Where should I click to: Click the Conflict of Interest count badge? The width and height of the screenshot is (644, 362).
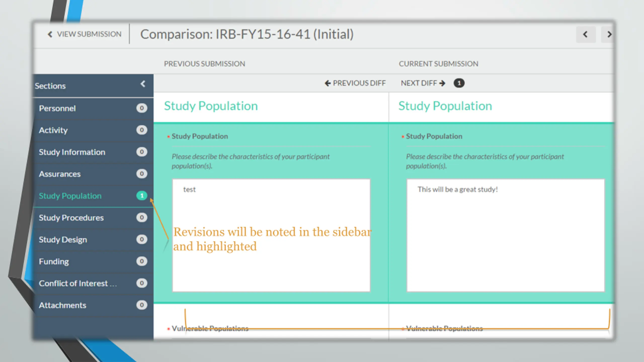coord(142,283)
